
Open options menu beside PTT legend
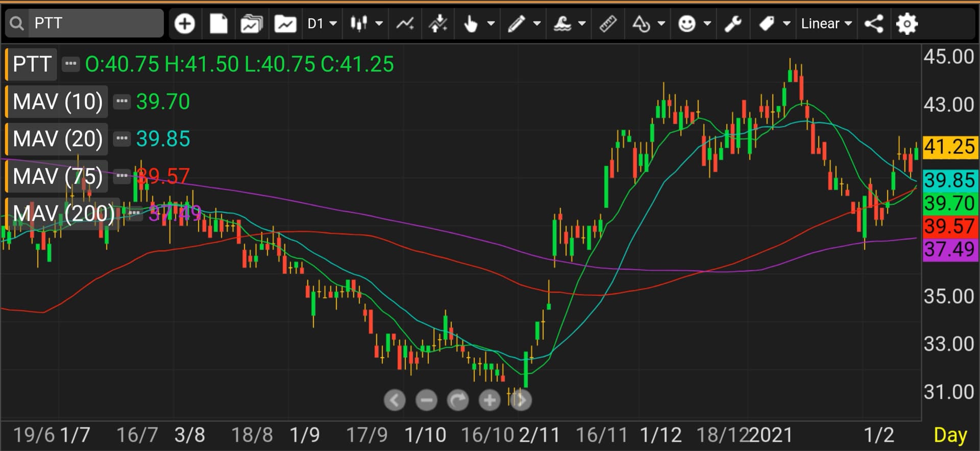71,64
